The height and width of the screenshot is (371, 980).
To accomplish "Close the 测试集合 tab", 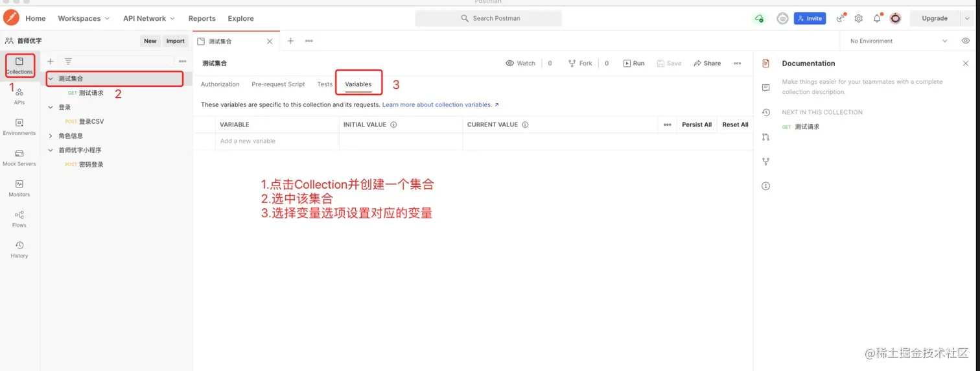I will click(270, 41).
